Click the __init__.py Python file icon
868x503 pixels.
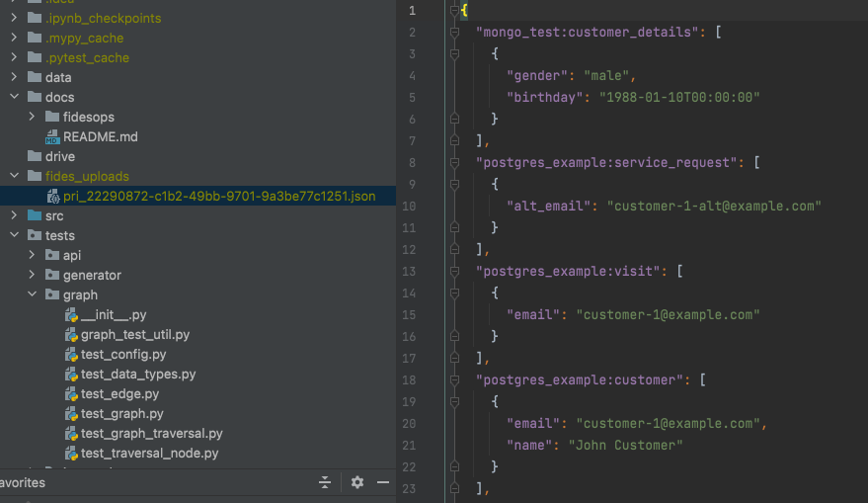coord(71,314)
